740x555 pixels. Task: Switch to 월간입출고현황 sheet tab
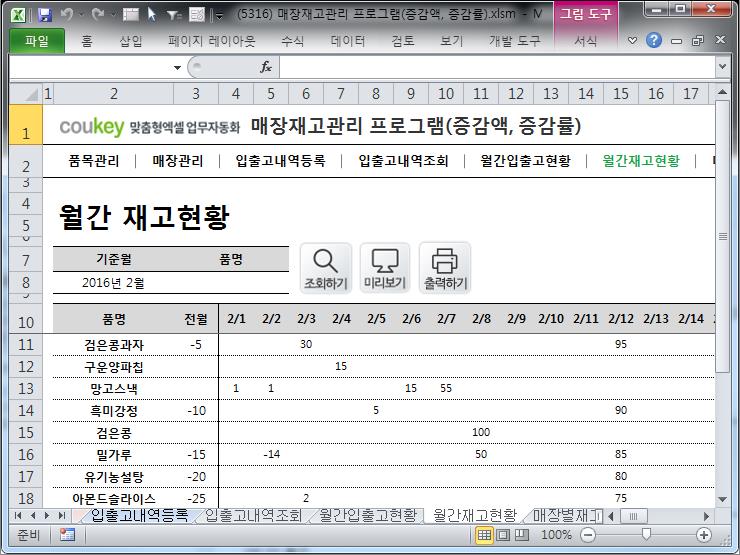[x=368, y=515]
